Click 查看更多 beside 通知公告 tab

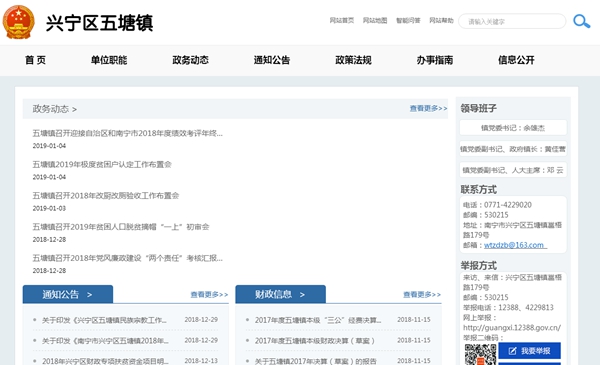point(209,294)
